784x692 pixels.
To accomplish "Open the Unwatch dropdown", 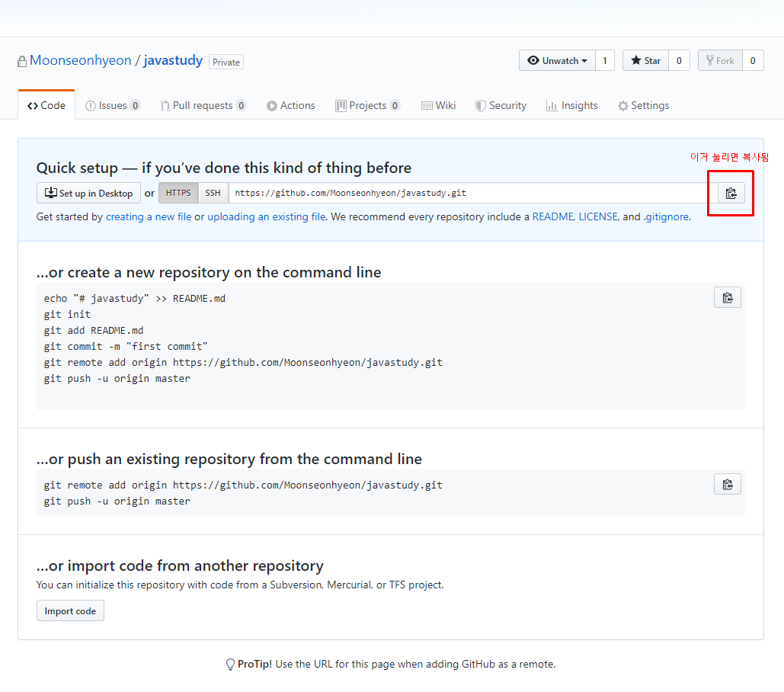I will tap(557, 60).
